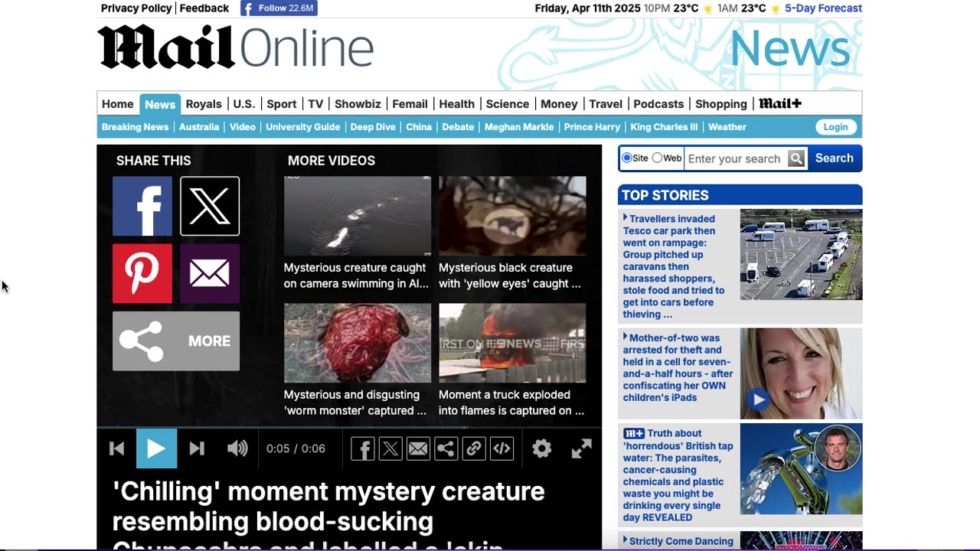The height and width of the screenshot is (551, 980).
Task: Open Sport section
Action: 282,104
